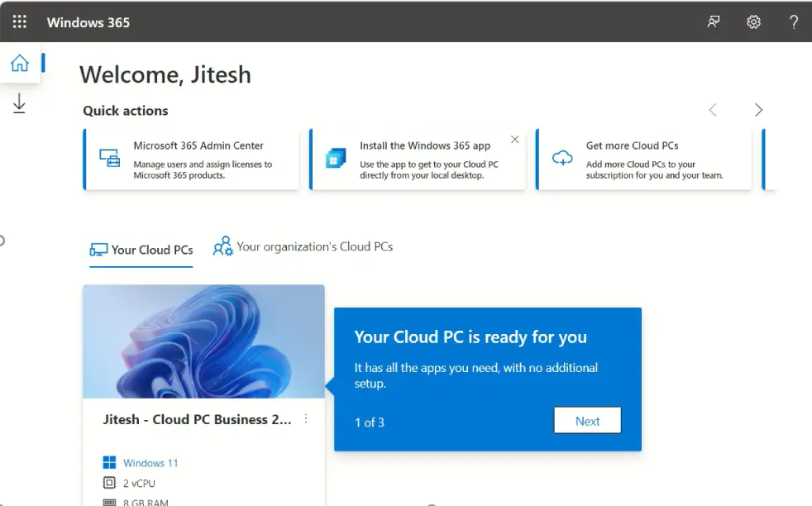The height and width of the screenshot is (506, 812).
Task: Click the Admin Center briefcase icon
Action: point(110,158)
